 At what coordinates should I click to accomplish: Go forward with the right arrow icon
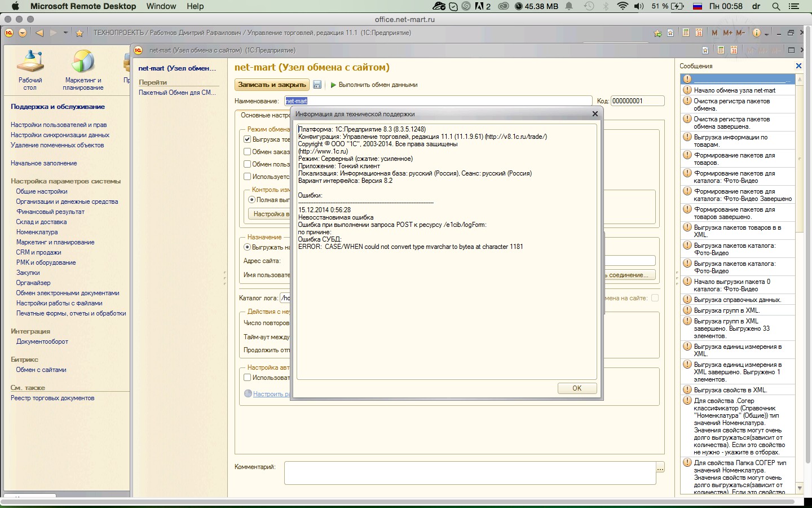tap(54, 33)
